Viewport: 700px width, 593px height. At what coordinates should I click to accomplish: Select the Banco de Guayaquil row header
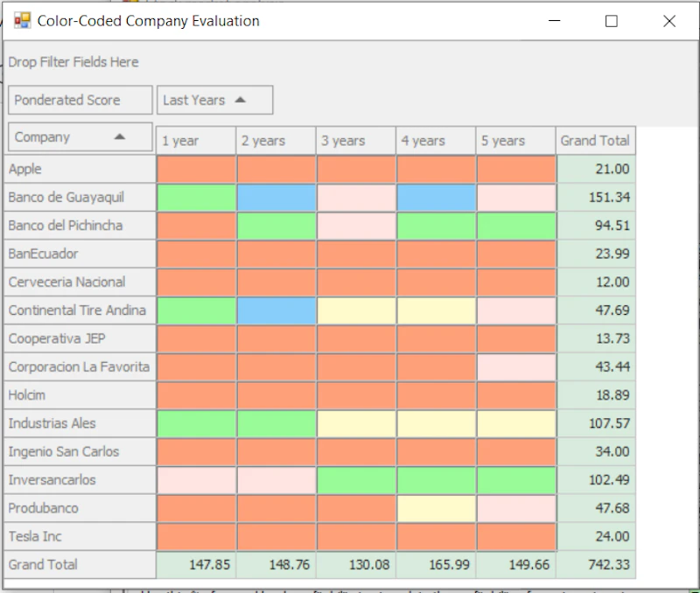coord(80,197)
